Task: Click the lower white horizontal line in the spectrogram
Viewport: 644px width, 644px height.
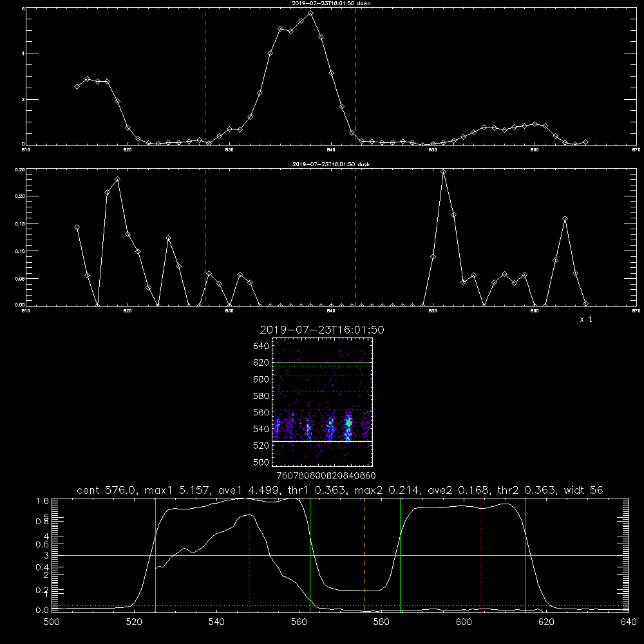Action: point(322,442)
